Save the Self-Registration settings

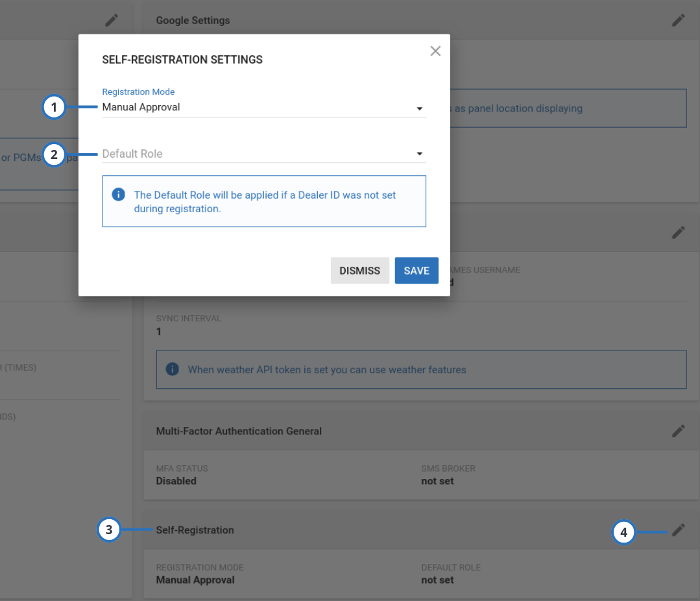pyautogui.click(x=416, y=271)
